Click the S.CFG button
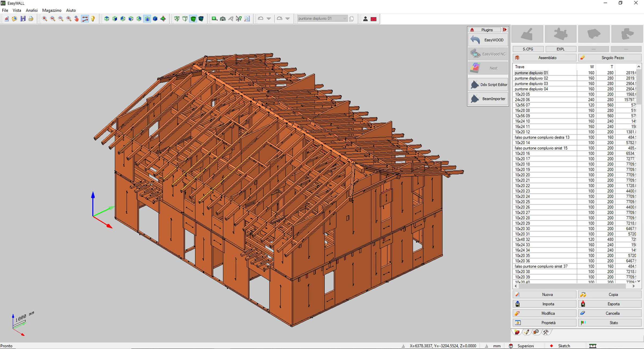Screen dimensions: 644x349 pyautogui.click(x=528, y=49)
